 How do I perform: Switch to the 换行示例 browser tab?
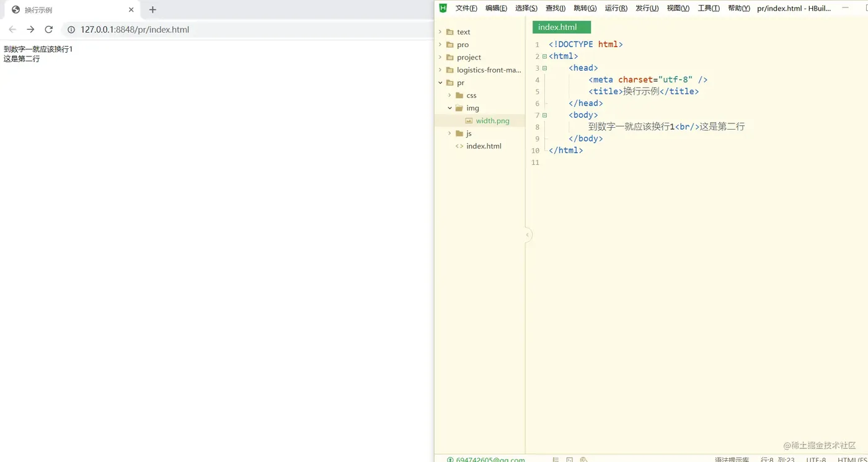(x=73, y=10)
